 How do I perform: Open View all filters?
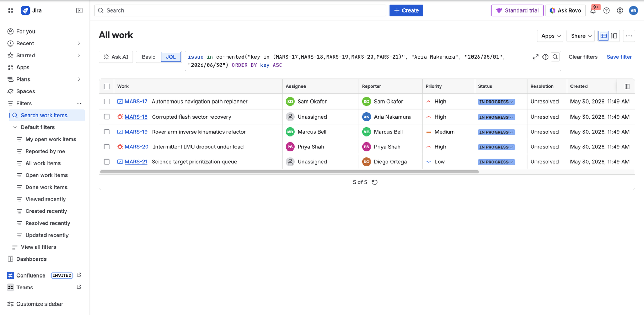tap(38, 247)
